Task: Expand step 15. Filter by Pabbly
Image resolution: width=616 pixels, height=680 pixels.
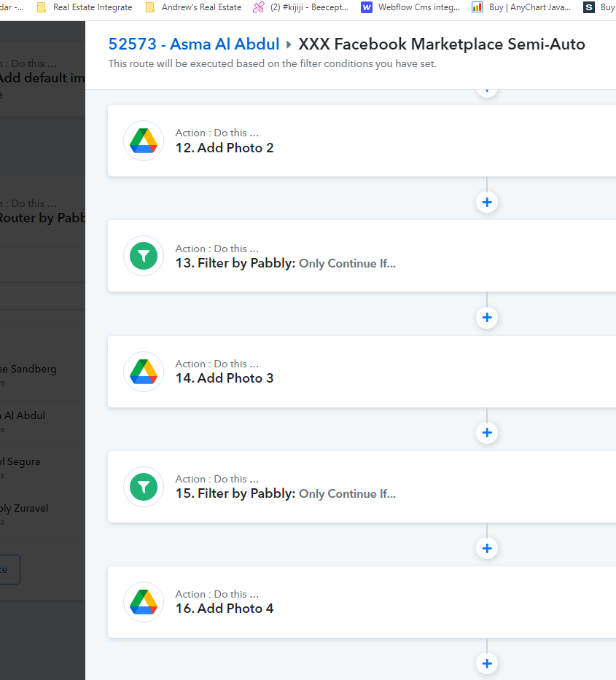Action: (362, 487)
